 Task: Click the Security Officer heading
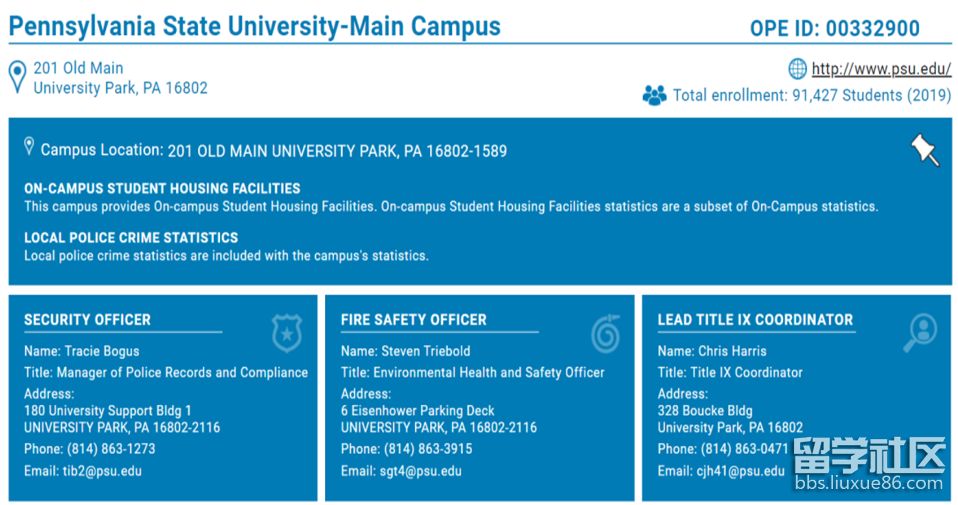pyautogui.click(x=87, y=320)
